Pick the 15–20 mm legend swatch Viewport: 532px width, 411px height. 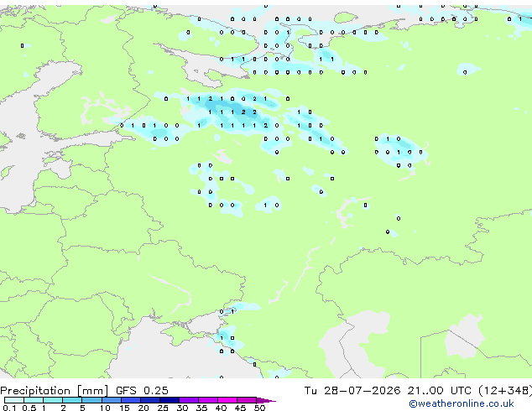click(131, 400)
